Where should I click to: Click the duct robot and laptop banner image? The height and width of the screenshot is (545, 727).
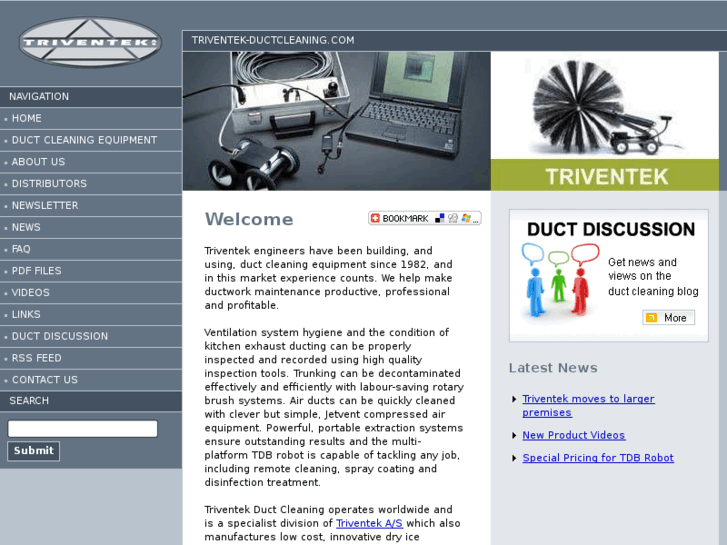[x=337, y=121]
